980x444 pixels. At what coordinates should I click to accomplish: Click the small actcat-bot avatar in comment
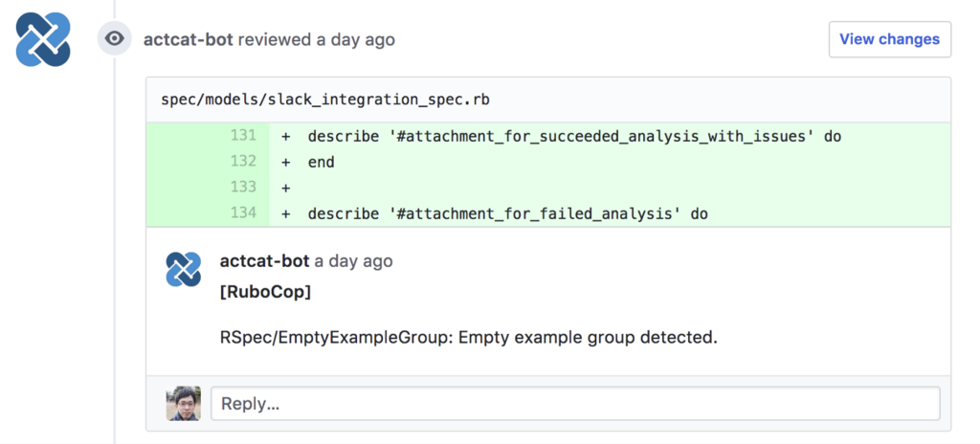(x=184, y=269)
